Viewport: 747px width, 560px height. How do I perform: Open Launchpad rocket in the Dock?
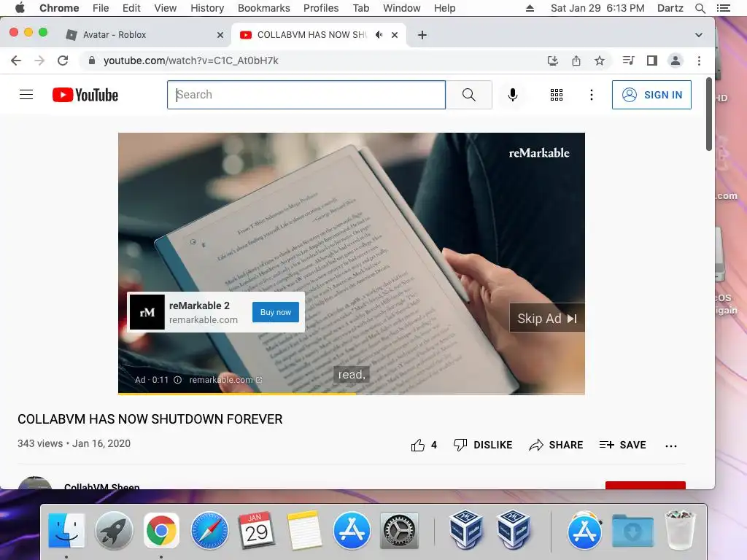(x=113, y=530)
